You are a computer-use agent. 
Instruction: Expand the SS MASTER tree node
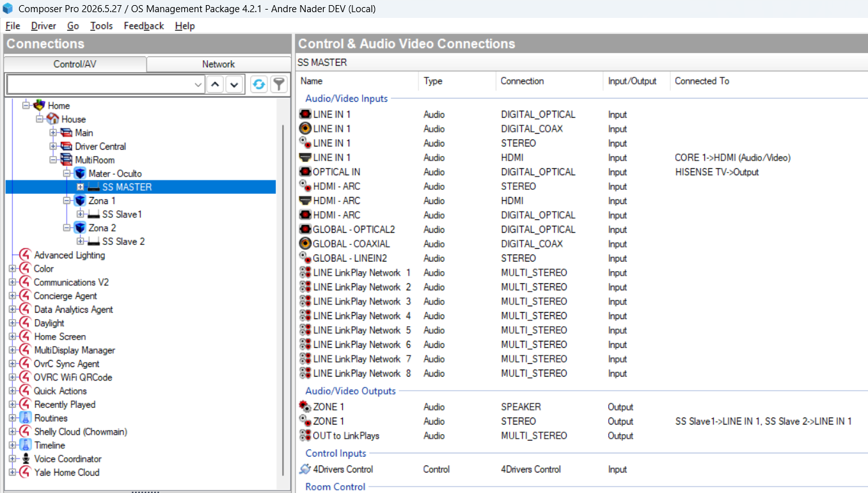click(x=81, y=187)
